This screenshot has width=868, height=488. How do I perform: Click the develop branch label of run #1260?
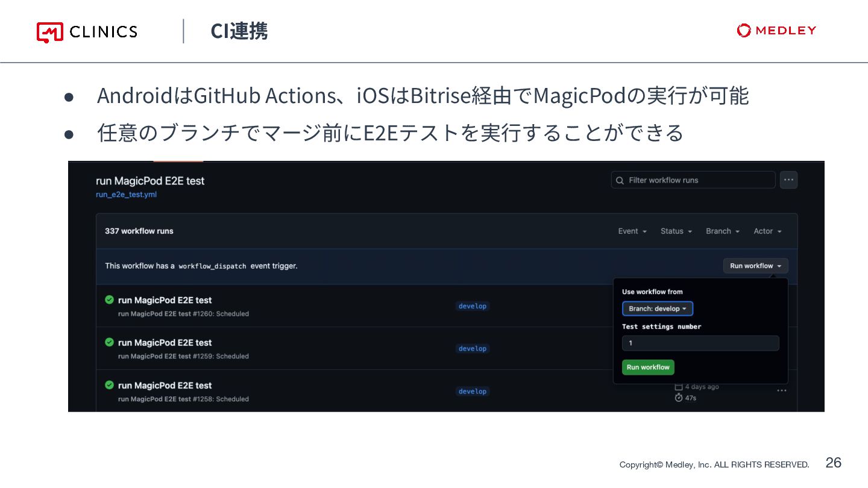click(x=473, y=306)
